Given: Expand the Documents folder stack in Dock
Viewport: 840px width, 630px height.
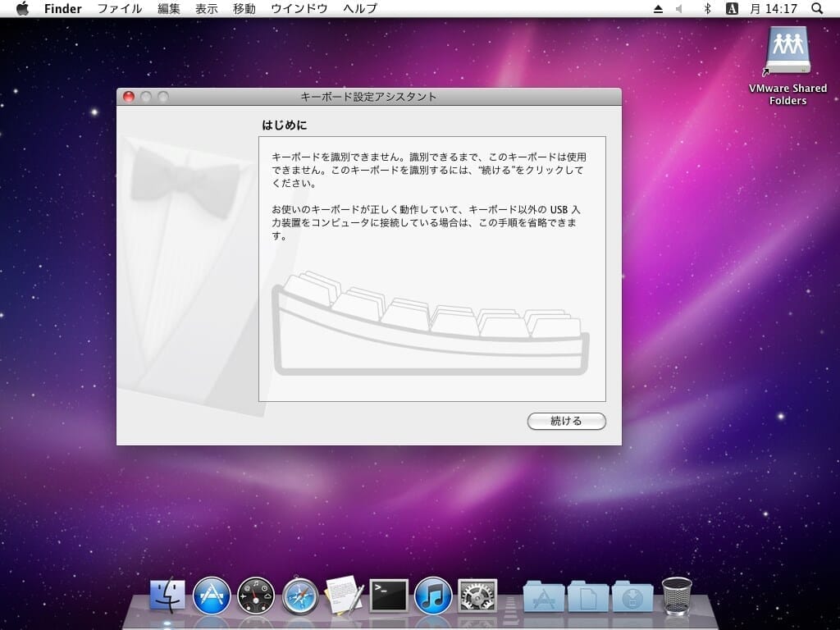Looking at the screenshot, I should [x=588, y=597].
